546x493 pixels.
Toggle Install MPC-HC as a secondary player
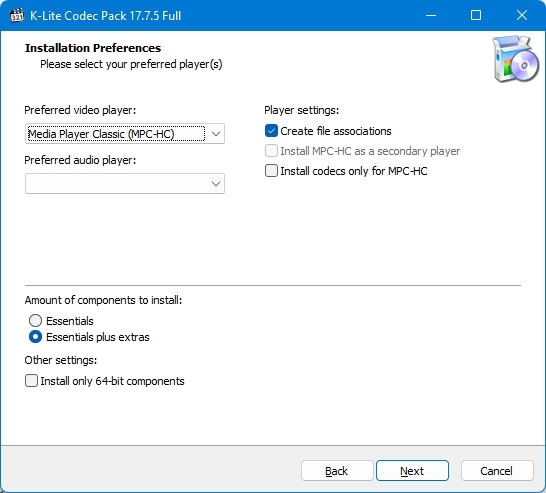click(271, 151)
